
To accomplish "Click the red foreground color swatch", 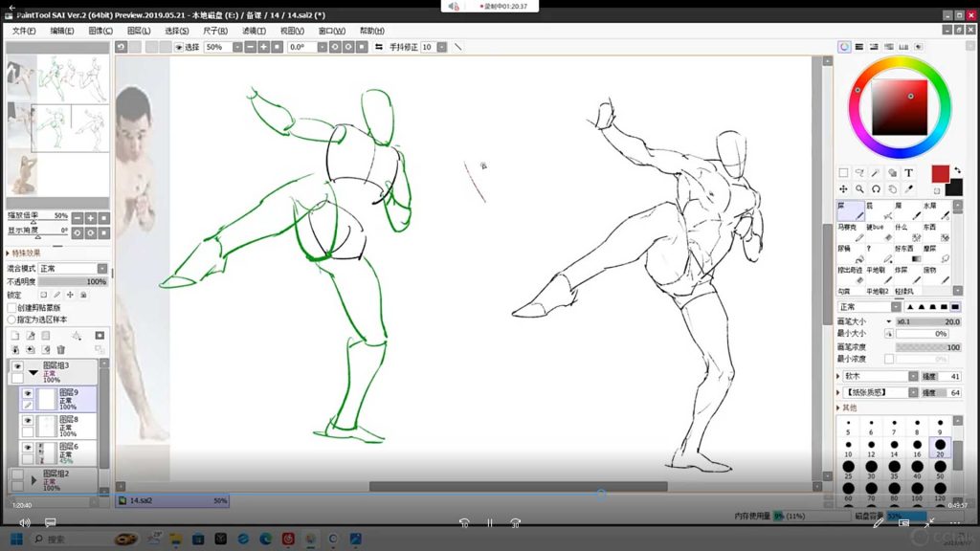I will coord(940,173).
